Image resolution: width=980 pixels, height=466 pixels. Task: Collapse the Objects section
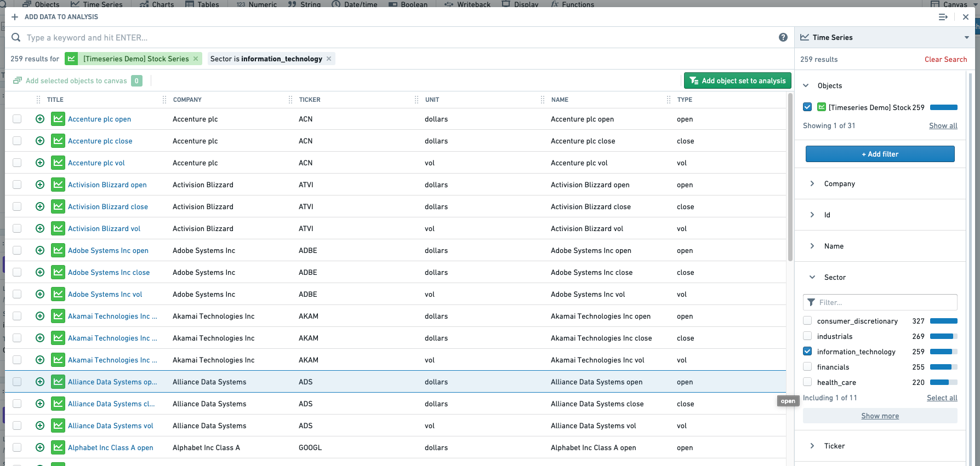806,85
